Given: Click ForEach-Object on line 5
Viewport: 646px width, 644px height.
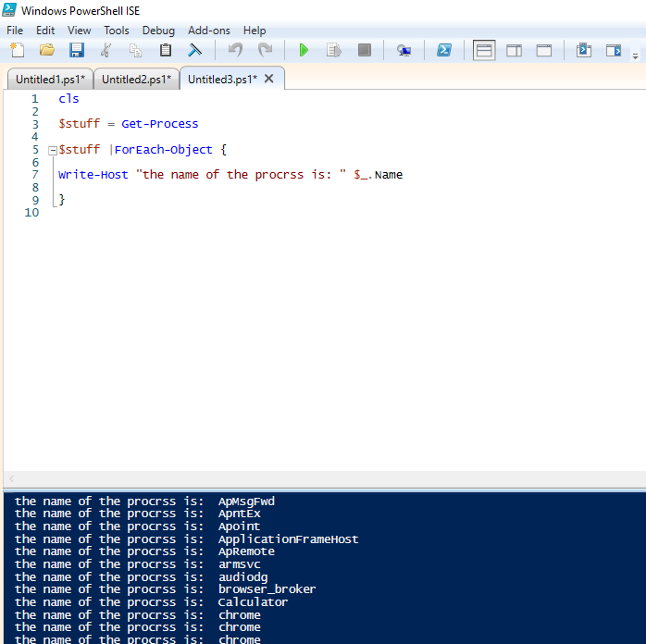Looking at the screenshot, I should pyautogui.click(x=163, y=150).
